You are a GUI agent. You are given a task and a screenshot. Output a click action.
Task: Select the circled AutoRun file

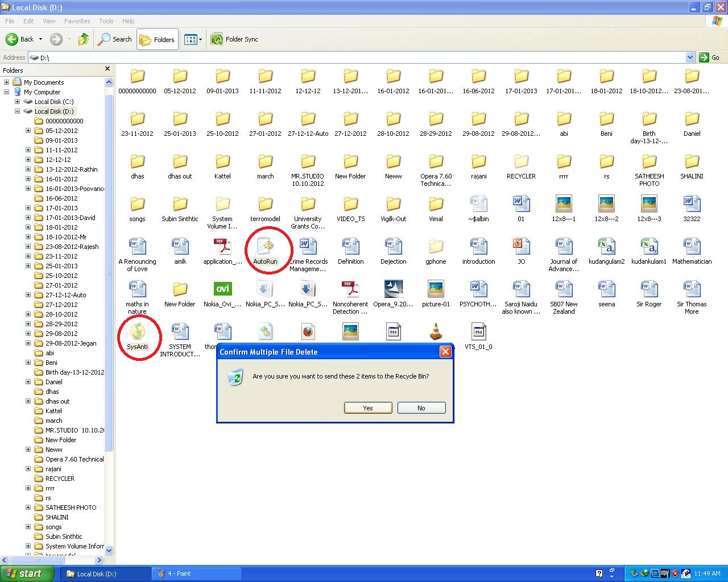coord(265,248)
